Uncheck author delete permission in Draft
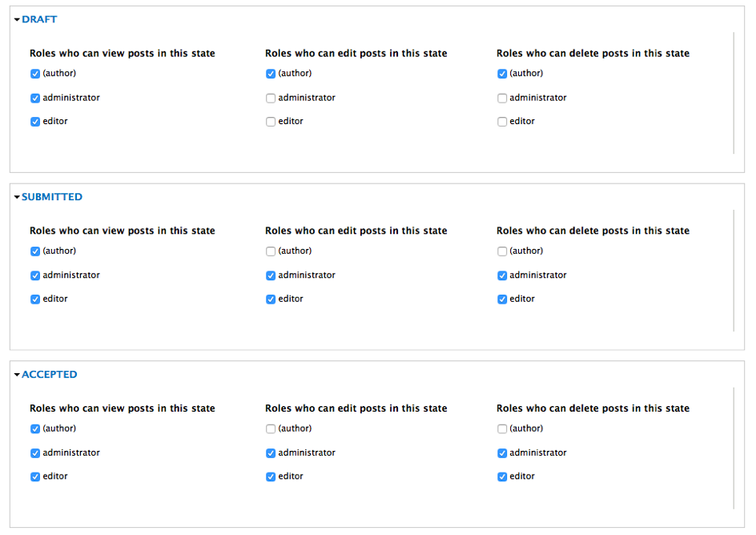This screenshot has width=756, height=535. [x=502, y=74]
